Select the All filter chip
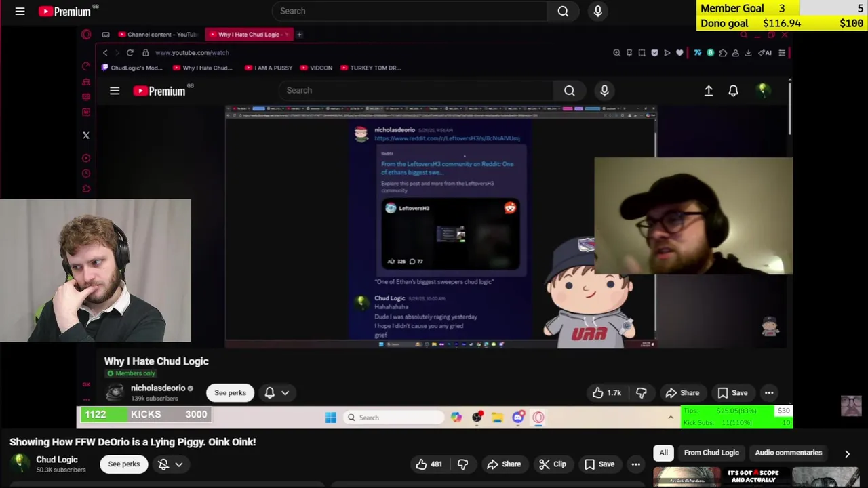 coord(664,453)
